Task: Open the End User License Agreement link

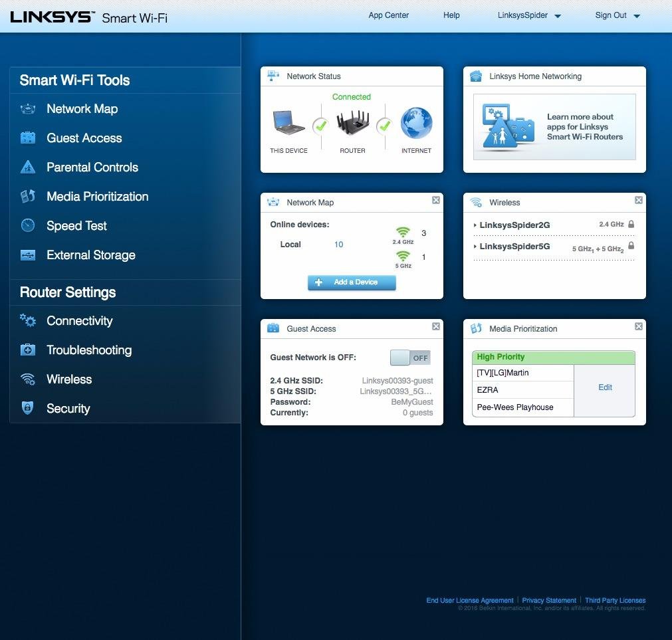Action: (x=470, y=600)
